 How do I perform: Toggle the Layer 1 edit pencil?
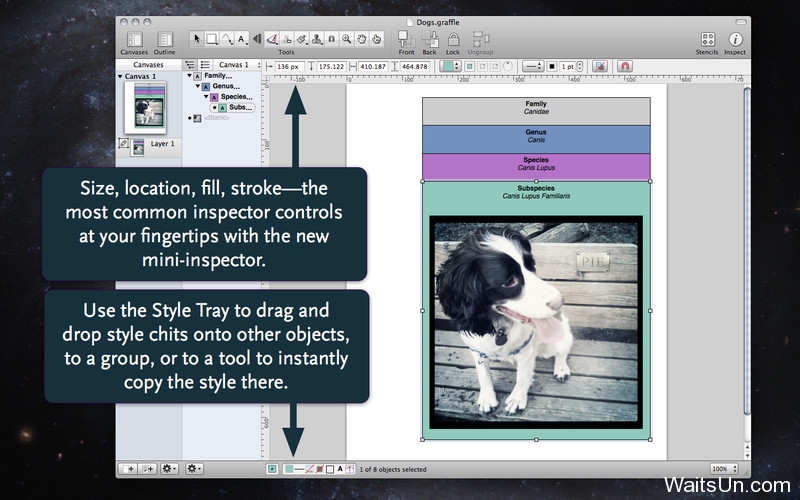click(x=124, y=145)
